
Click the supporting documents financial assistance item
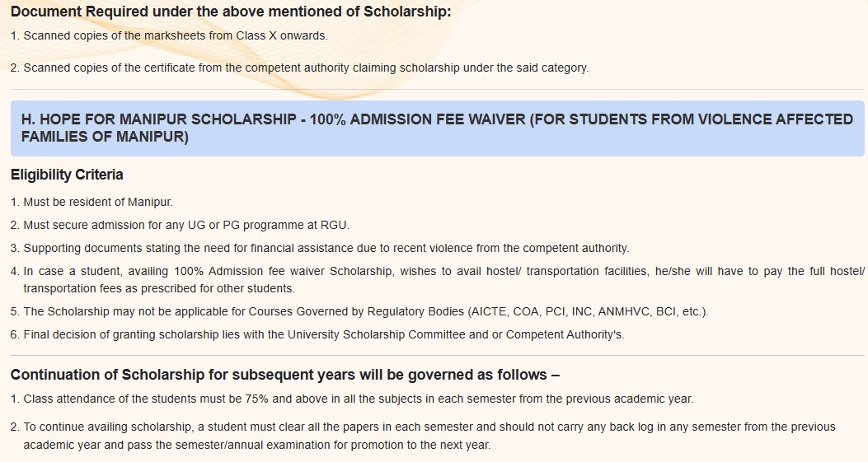pyautogui.click(x=320, y=248)
